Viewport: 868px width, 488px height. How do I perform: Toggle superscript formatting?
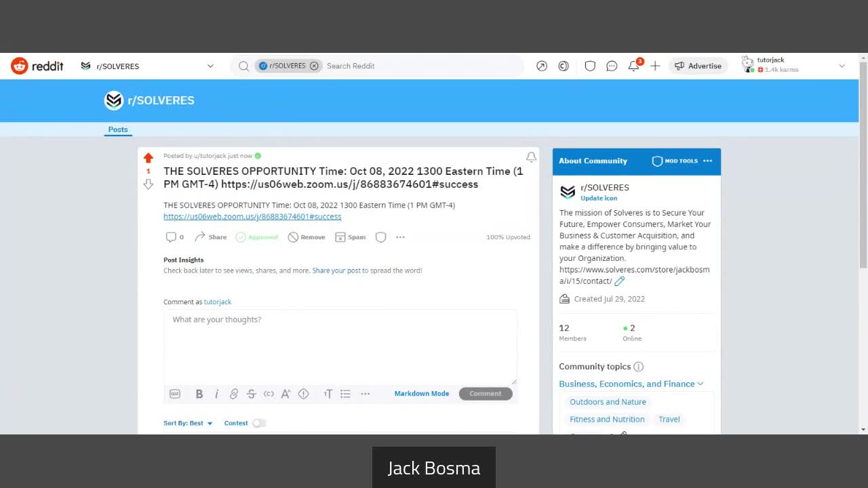click(x=285, y=394)
